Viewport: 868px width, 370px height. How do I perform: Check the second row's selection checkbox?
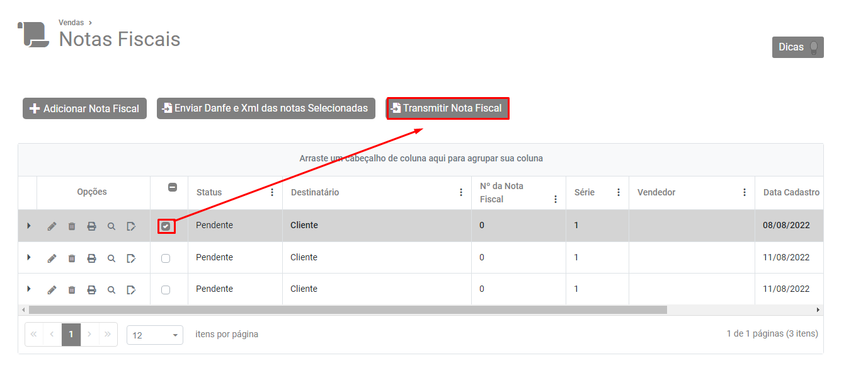coord(166,258)
